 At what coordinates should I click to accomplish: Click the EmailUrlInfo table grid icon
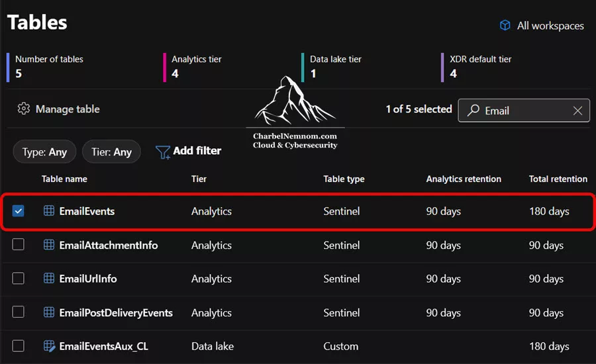[49, 278]
